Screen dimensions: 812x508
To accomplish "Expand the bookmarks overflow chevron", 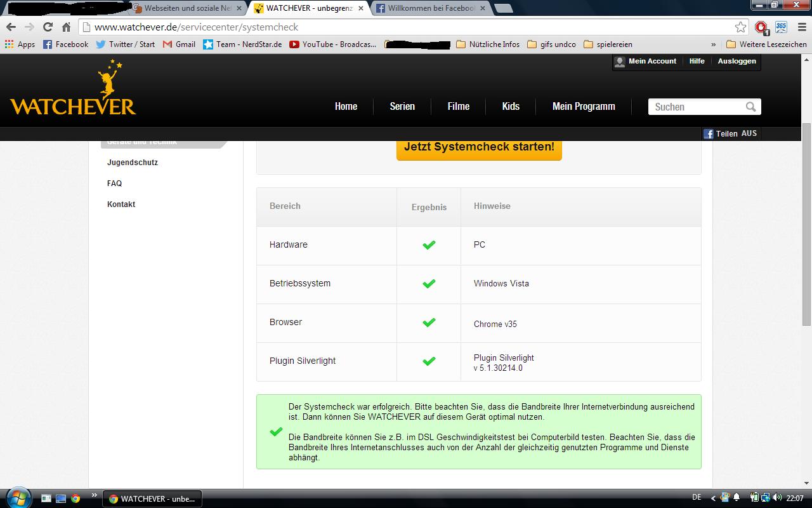I will [x=714, y=44].
